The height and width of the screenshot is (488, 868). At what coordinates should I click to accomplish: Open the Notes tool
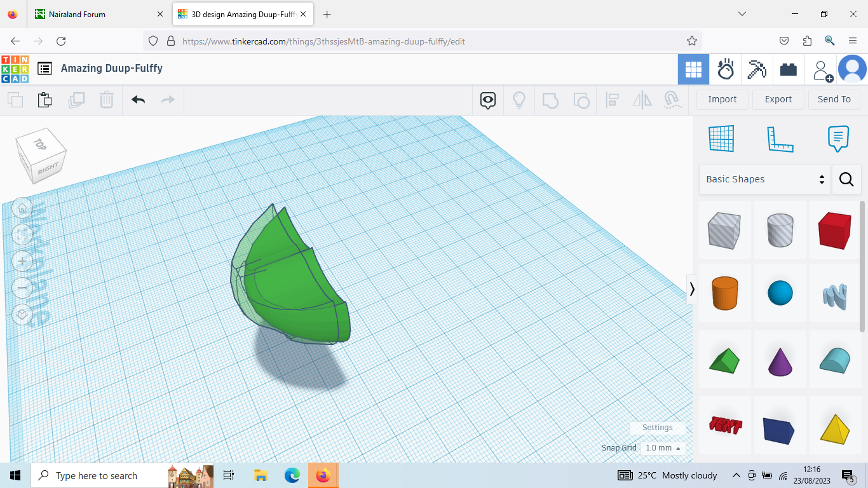838,139
